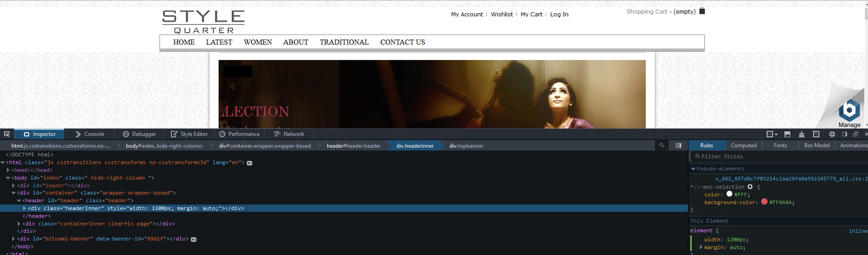Go to TRADITIONAL menu item
Screen dimensions: 868x255
[344, 42]
